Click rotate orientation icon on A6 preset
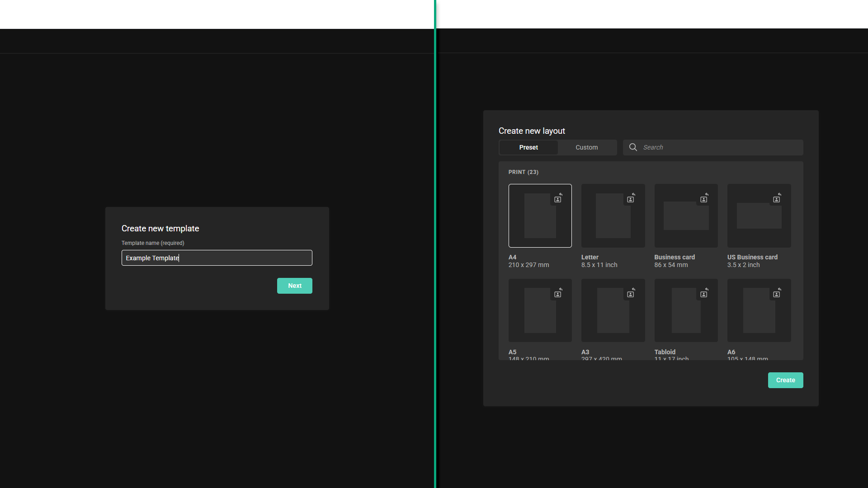The height and width of the screenshot is (488, 868). click(777, 293)
